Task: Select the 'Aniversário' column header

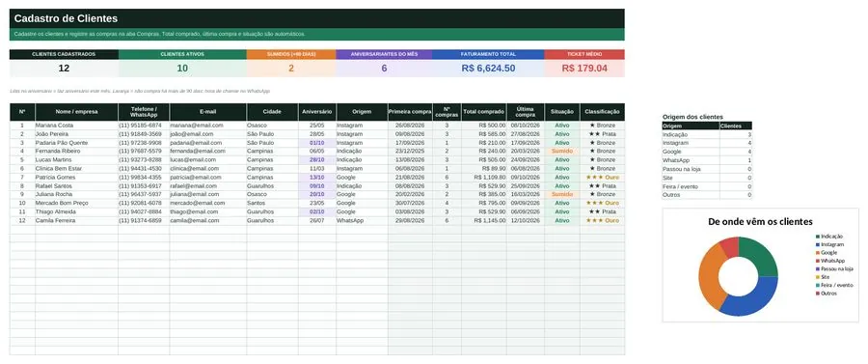Action: click(317, 112)
